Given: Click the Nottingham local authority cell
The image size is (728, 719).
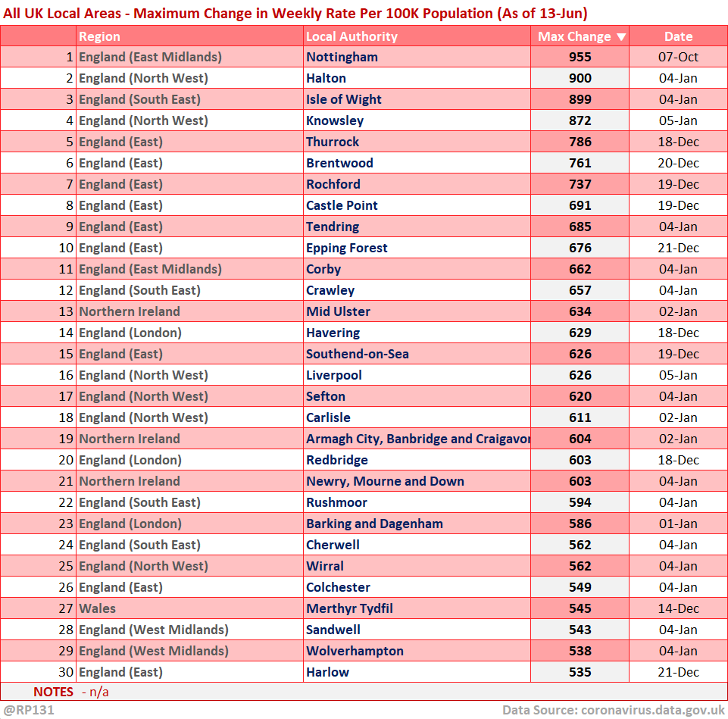Looking at the screenshot, I should (342, 57).
